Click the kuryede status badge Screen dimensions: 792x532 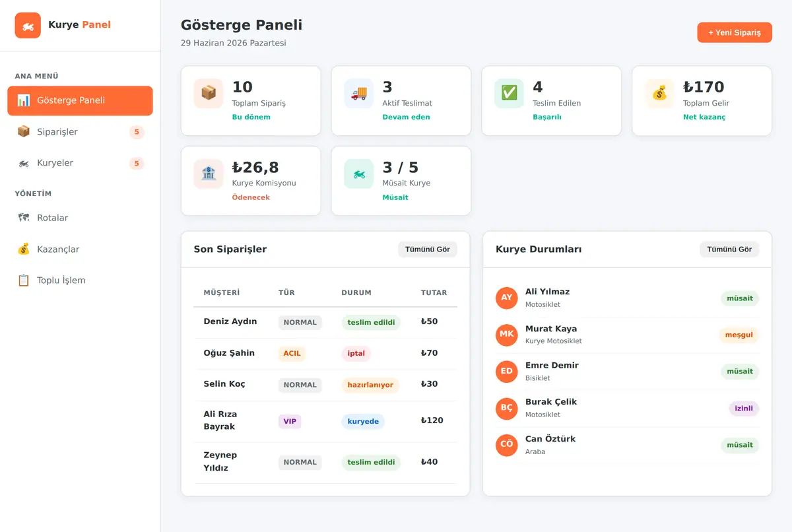[363, 421]
